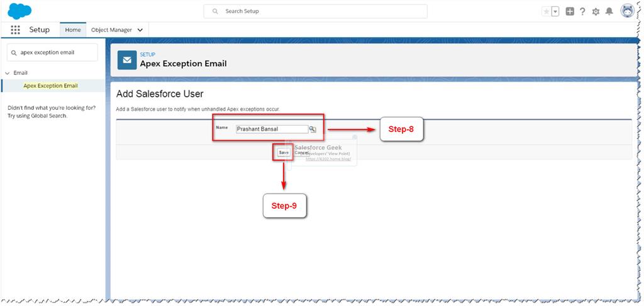Screen dimensions: 644x306
Task: Focus the Search Setup box
Action: pos(316,11)
